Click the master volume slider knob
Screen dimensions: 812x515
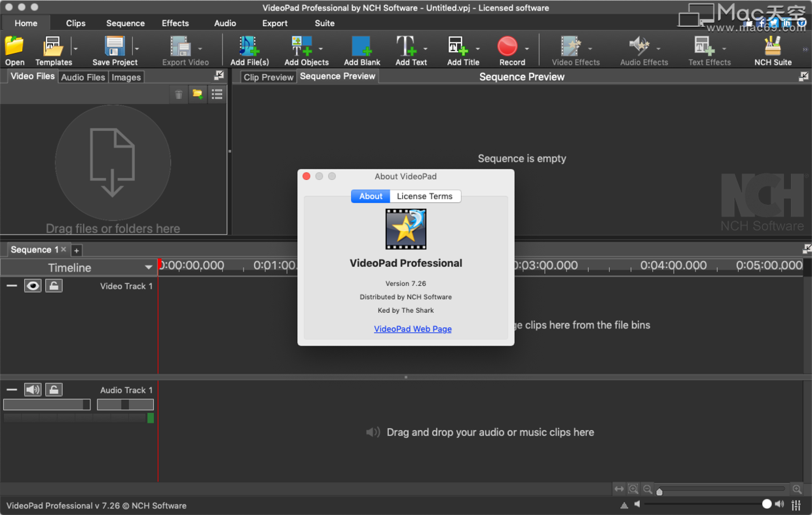(767, 504)
